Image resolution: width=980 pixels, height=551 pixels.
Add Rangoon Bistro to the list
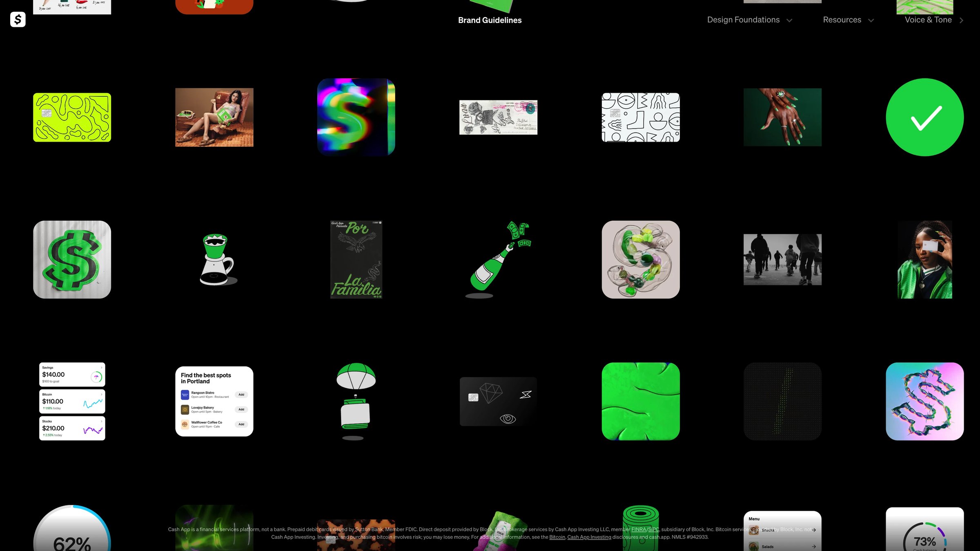pos(241,395)
